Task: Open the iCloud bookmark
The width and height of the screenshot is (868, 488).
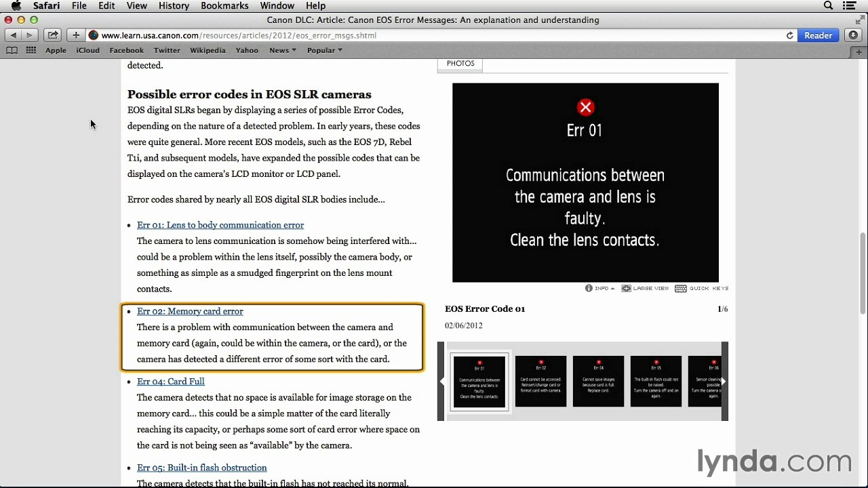Action: [87, 50]
